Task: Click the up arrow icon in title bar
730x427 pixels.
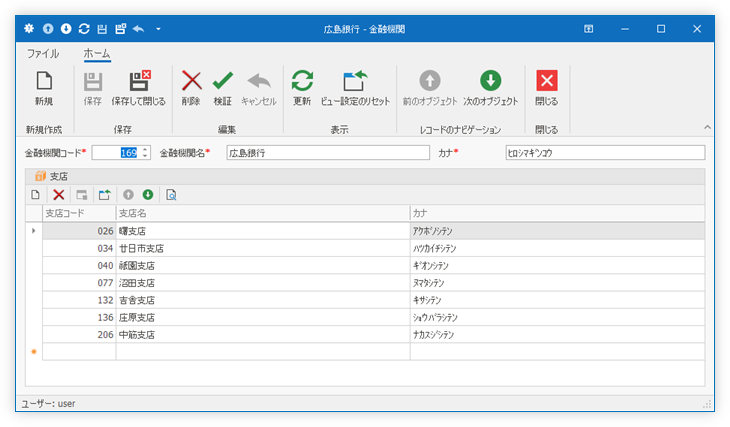Action: coord(48,29)
